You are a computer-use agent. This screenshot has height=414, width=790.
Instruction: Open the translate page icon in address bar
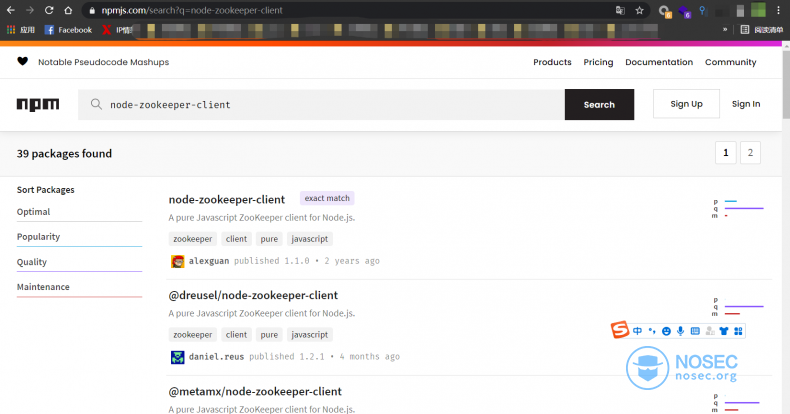click(620, 10)
